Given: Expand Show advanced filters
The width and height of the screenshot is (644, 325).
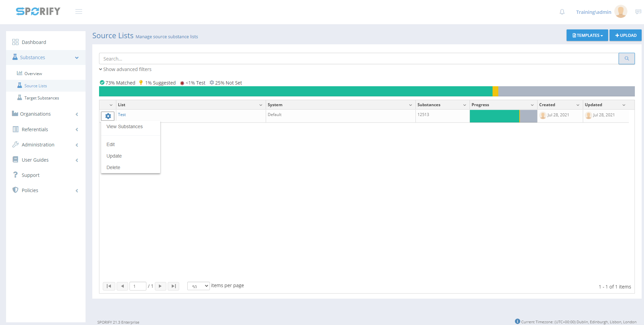Looking at the screenshot, I should click(125, 69).
